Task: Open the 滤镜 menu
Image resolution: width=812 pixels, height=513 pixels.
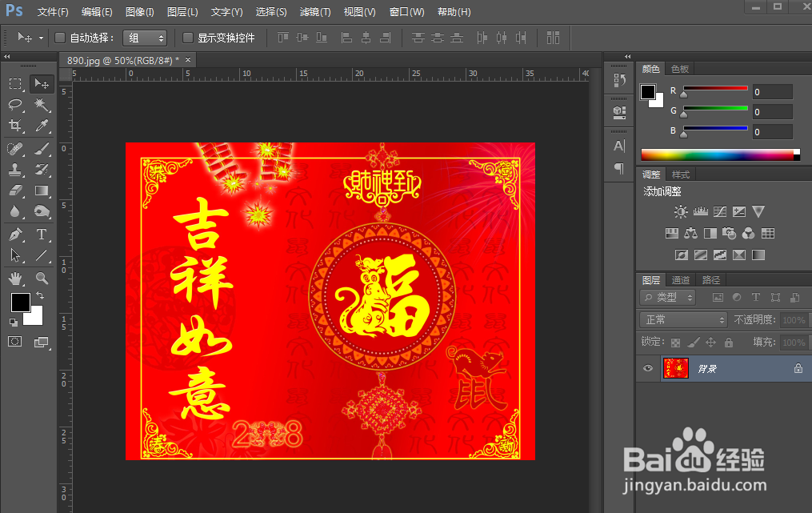Action: pyautogui.click(x=314, y=12)
